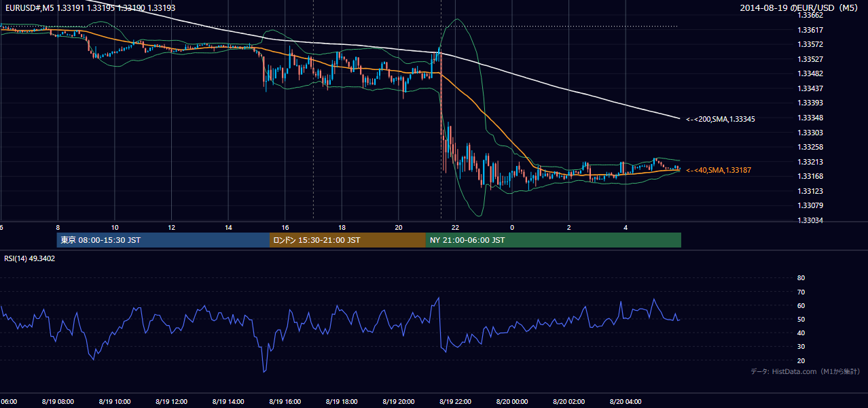The width and height of the screenshot is (868, 408).
Task: Select the 200 SMA label 1.33345
Action: tap(721, 119)
